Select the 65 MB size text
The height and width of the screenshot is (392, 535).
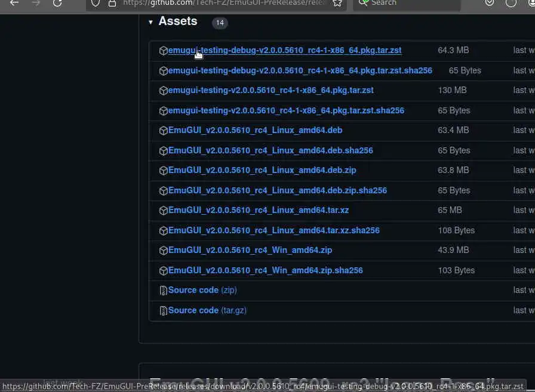(x=450, y=210)
